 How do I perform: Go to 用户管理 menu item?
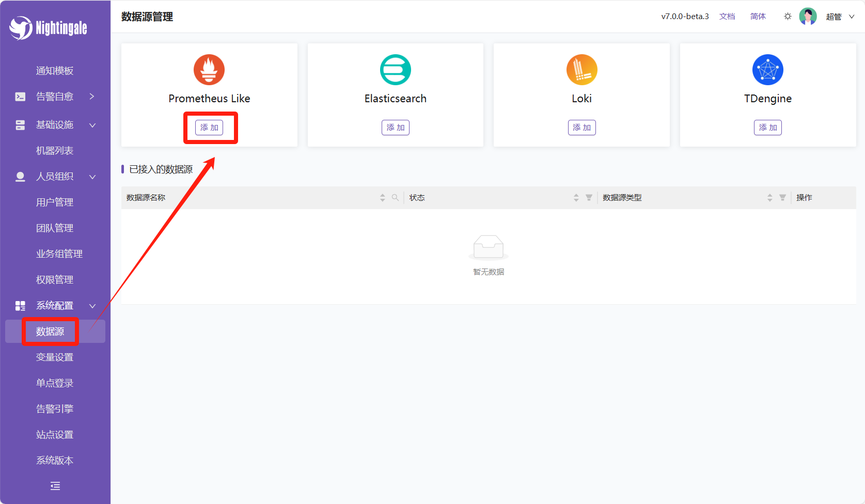55,202
